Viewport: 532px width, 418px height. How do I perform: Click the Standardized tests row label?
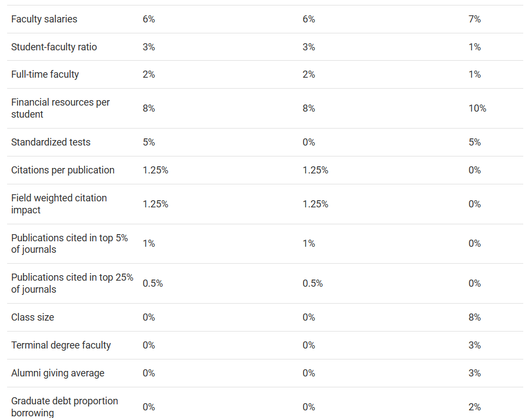click(51, 142)
